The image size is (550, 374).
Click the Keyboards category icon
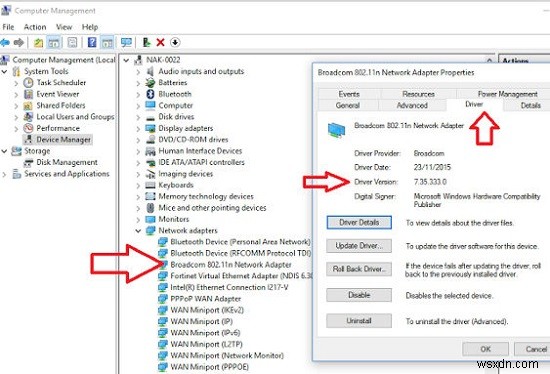coord(150,185)
